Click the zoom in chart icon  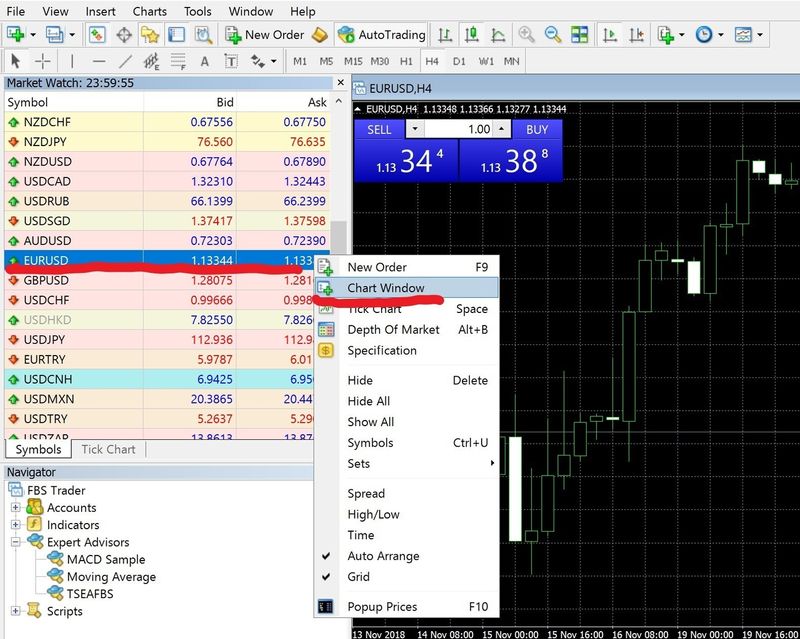click(x=526, y=34)
